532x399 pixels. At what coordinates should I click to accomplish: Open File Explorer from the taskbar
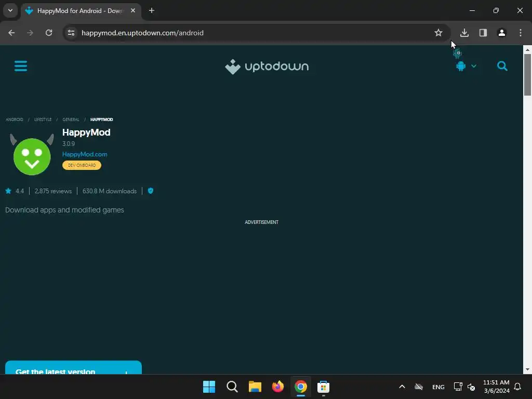[255, 387]
